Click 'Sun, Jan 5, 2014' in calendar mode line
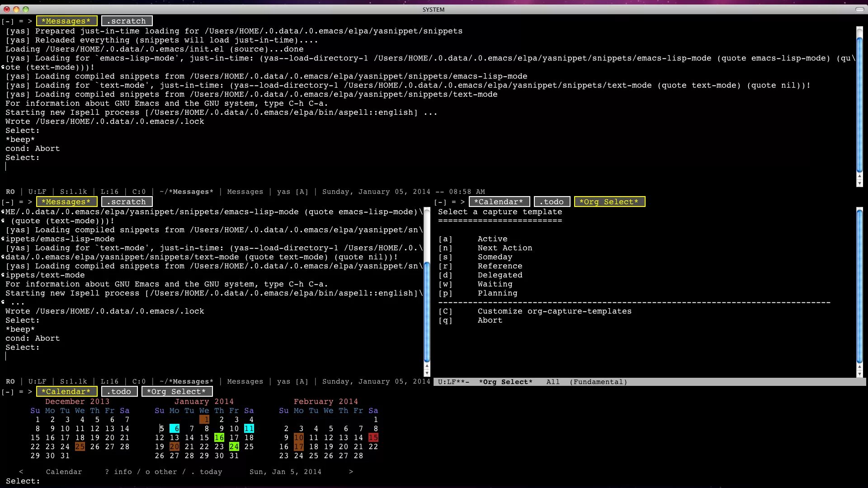This screenshot has width=868, height=488. (x=285, y=472)
